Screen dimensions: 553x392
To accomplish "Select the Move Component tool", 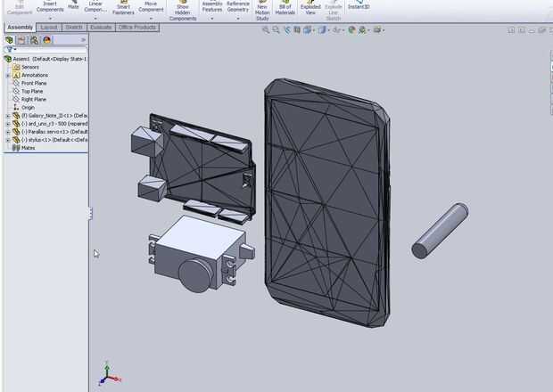I will point(151,6).
